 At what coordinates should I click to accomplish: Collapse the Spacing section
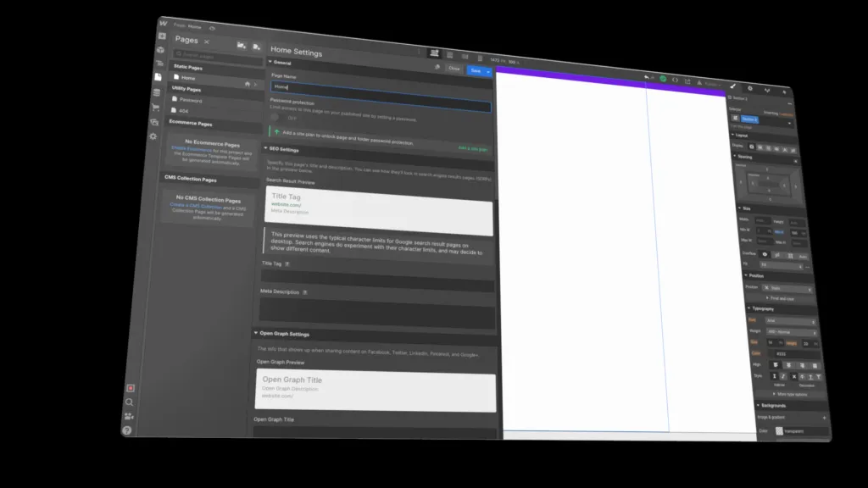[735, 156]
